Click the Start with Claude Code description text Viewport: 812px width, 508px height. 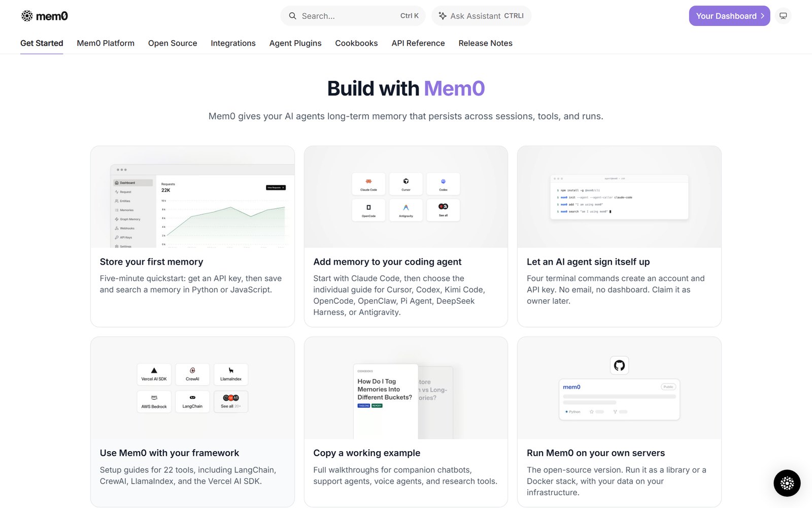pos(399,295)
